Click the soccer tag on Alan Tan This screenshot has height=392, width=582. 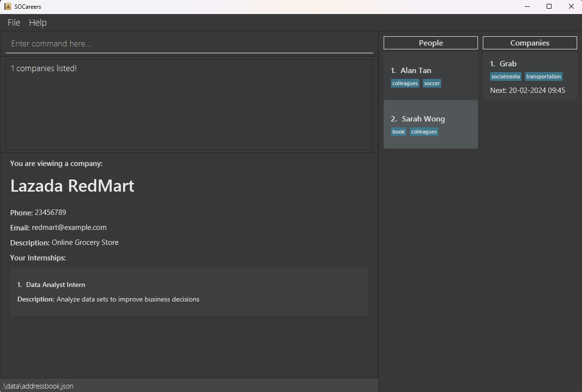[432, 83]
